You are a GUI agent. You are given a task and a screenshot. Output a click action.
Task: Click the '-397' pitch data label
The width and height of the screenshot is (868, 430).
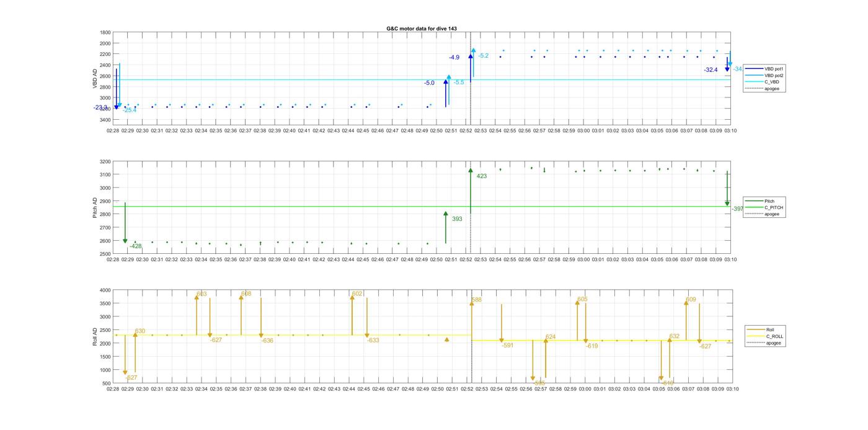tap(737, 209)
